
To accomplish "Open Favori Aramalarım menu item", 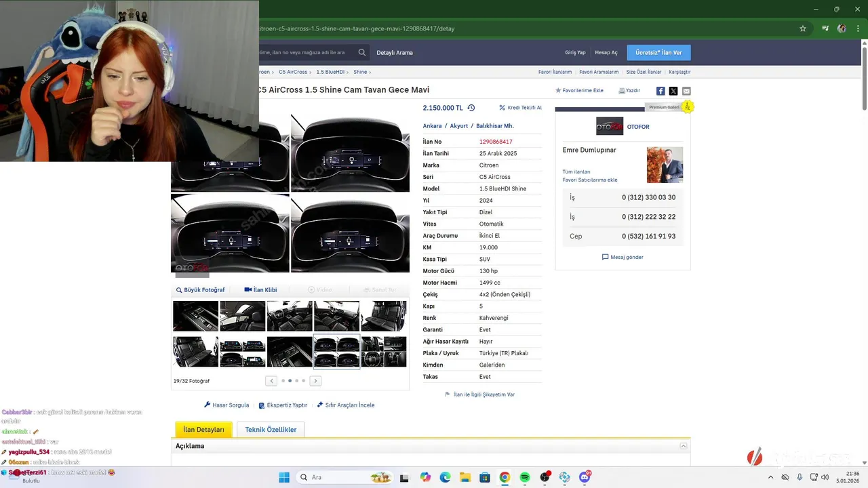I will [599, 72].
